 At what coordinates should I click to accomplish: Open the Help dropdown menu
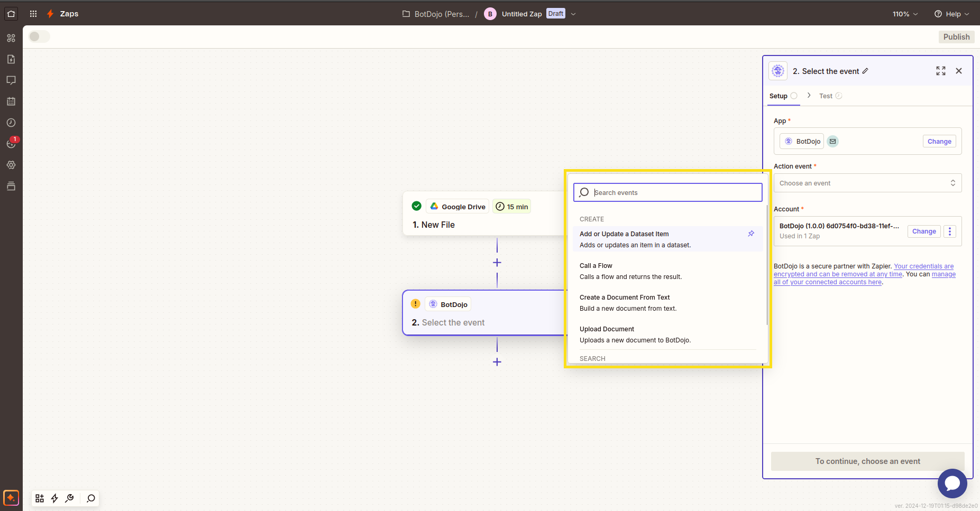tap(952, 14)
